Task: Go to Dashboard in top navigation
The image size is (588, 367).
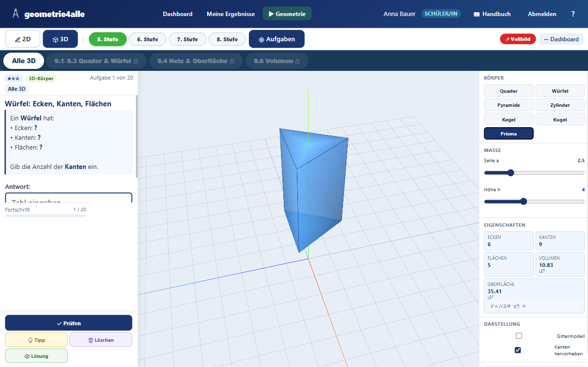Action: (178, 14)
